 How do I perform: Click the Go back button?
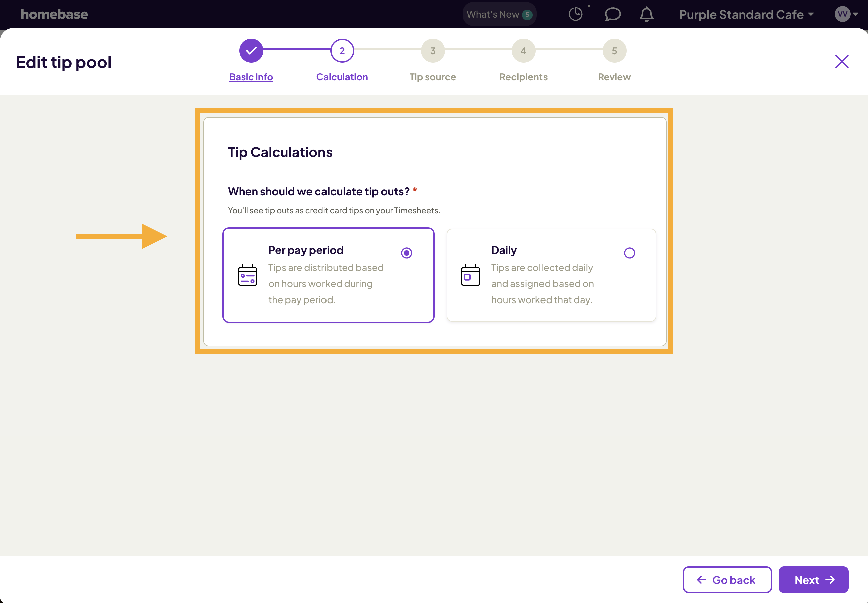[x=726, y=579]
